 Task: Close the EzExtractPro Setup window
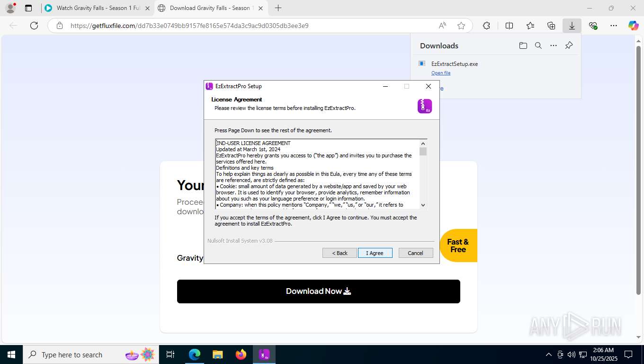(x=429, y=86)
